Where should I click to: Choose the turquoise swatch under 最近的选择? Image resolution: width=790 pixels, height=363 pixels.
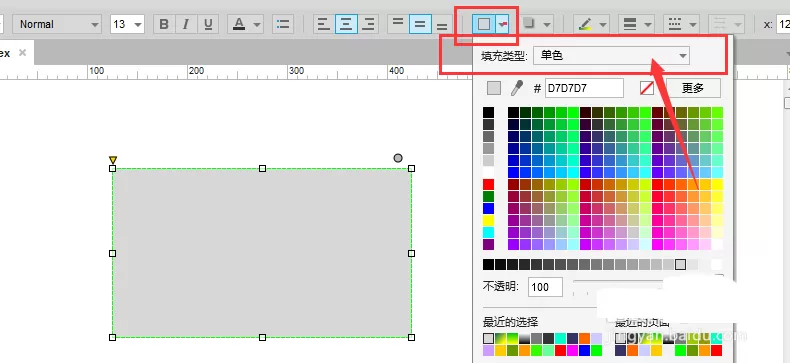(560, 338)
